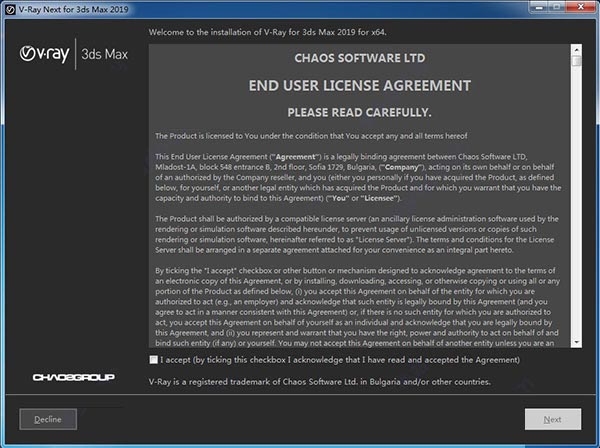600x448 pixels.
Task: Click the Welcome to the installation text
Action: pyautogui.click(x=267, y=32)
